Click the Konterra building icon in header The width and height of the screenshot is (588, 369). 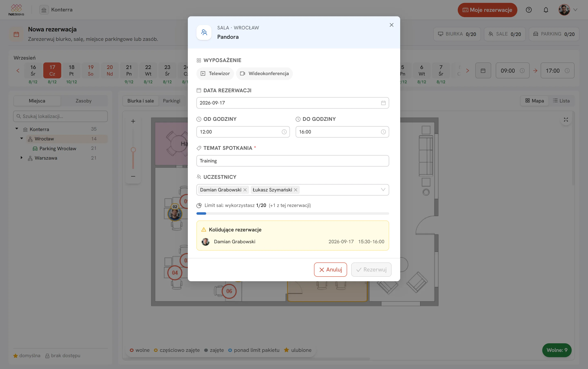tap(44, 10)
